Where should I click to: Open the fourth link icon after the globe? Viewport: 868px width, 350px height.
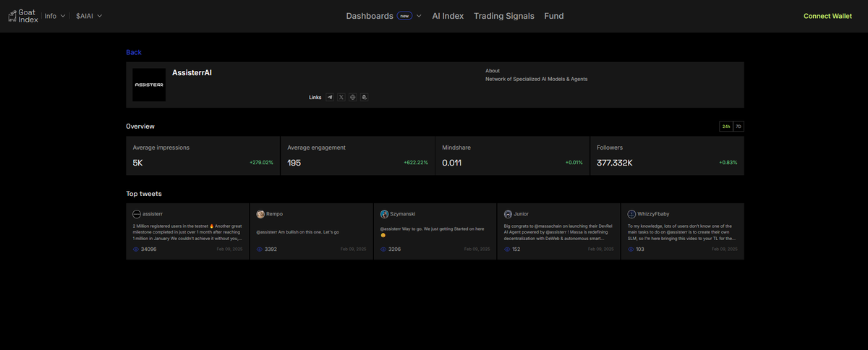(365, 97)
